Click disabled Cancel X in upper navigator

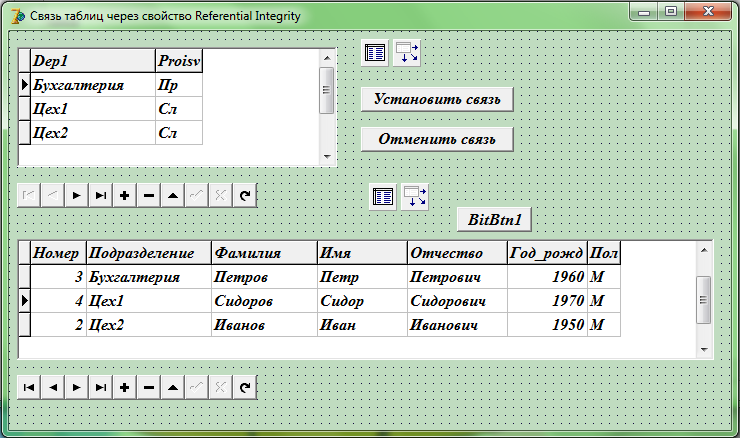pos(220,195)
